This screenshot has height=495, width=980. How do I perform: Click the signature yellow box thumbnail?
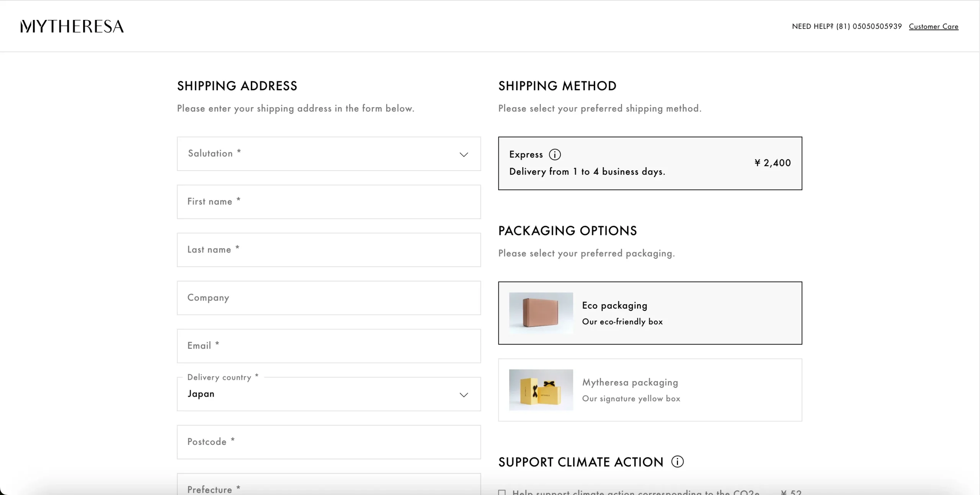click(x=541, y=390)
